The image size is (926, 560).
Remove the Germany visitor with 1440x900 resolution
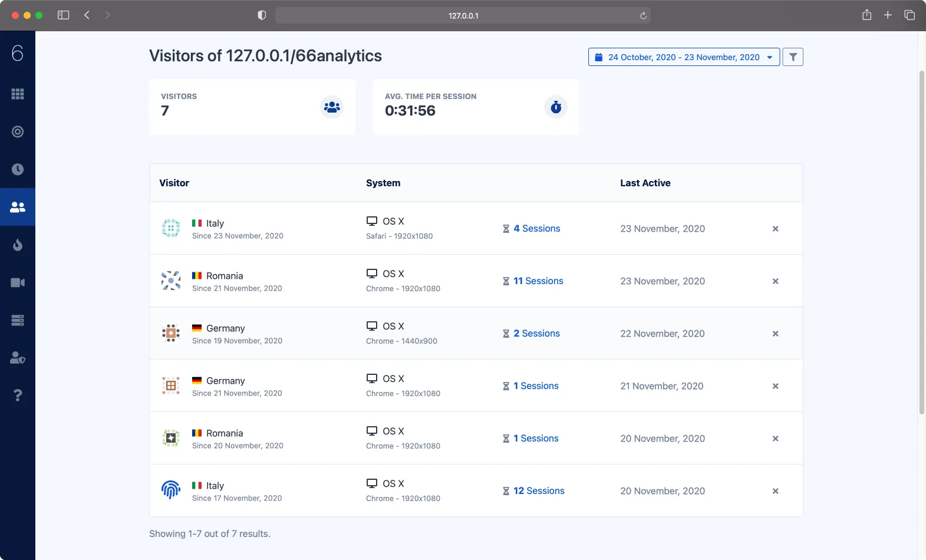click(775, 334)
